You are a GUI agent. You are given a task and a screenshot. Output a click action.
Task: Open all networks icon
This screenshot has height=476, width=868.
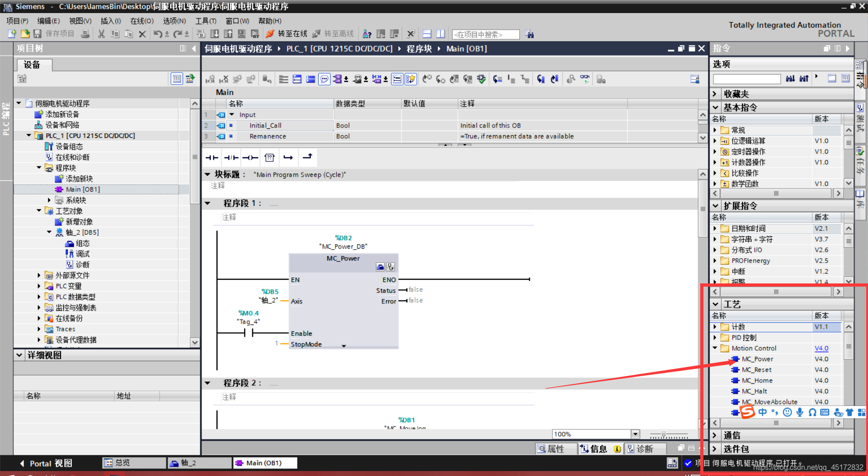(x=297, y=80)
